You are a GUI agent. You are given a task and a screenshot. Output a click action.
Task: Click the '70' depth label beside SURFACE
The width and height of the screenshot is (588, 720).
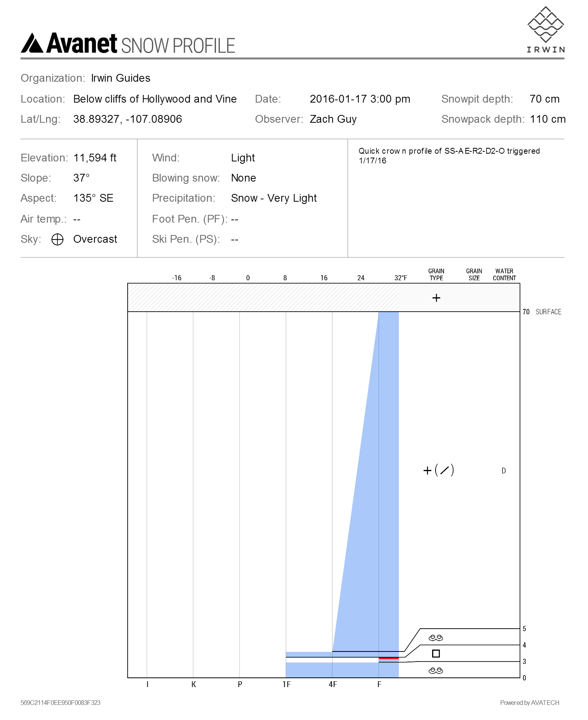[526, 312]
